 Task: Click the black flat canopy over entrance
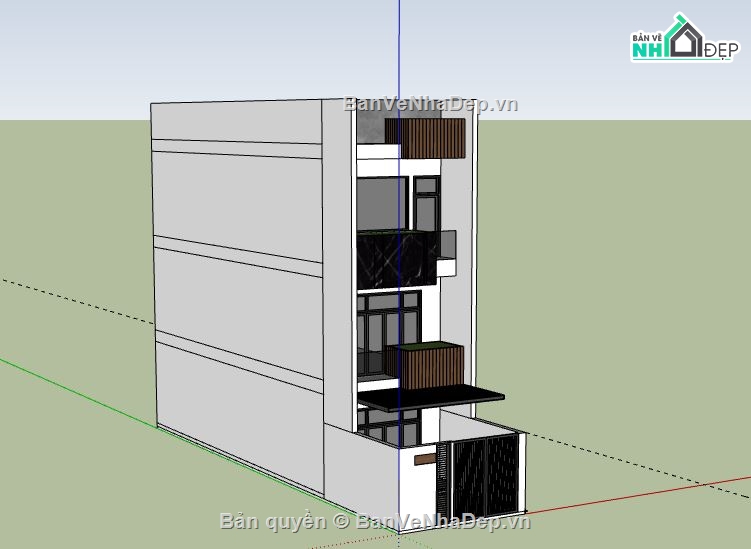[430, 400]
